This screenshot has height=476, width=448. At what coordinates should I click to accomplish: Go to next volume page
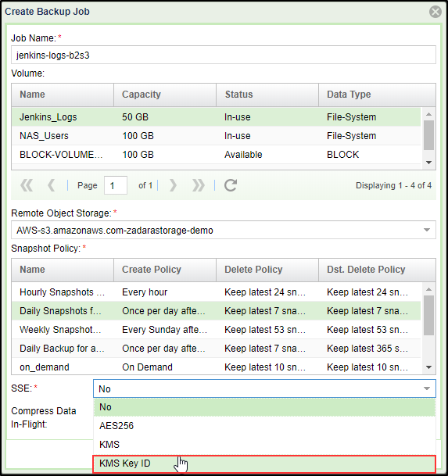(x=173, y=185)
